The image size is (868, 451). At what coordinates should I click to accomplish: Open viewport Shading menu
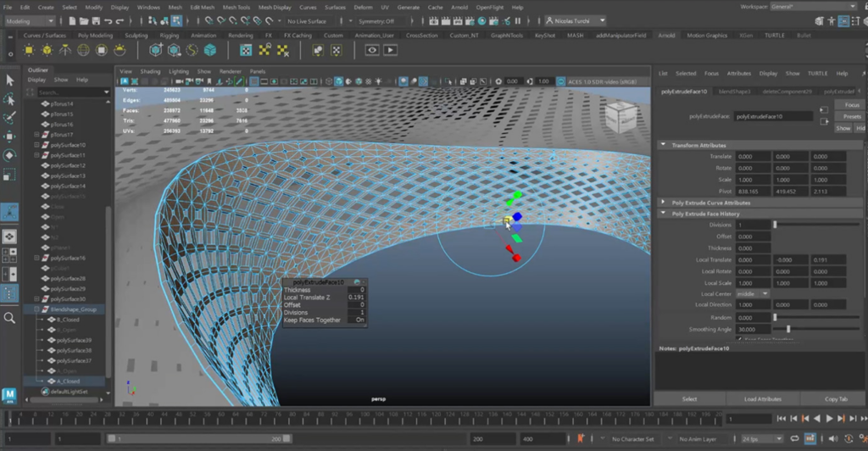click(x=150, y=71)
